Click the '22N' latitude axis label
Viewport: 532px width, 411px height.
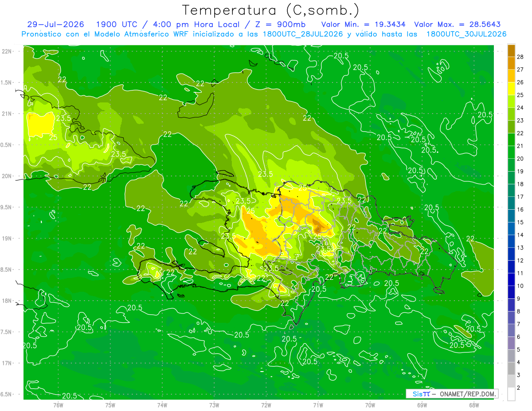[x=6, y=51]
